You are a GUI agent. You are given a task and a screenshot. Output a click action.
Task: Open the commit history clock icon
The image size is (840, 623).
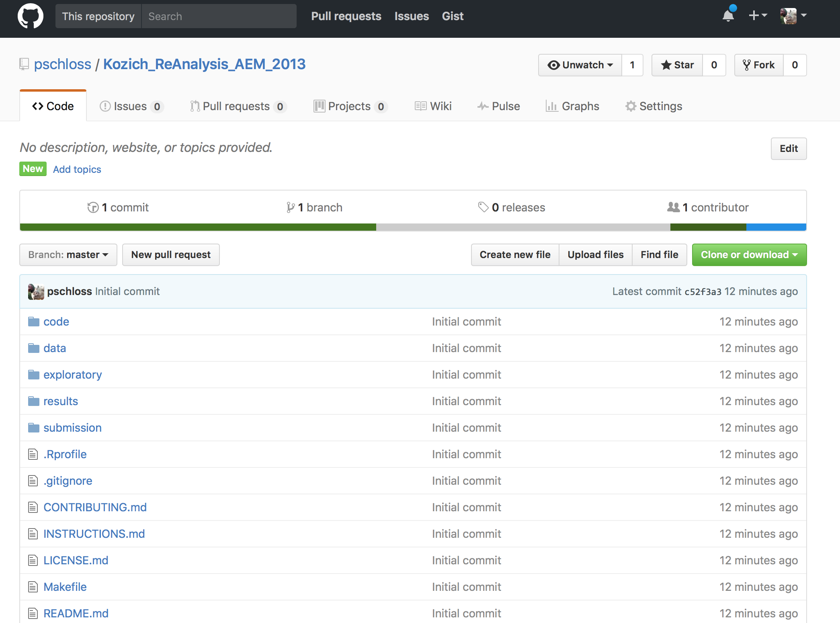[93, 207]
